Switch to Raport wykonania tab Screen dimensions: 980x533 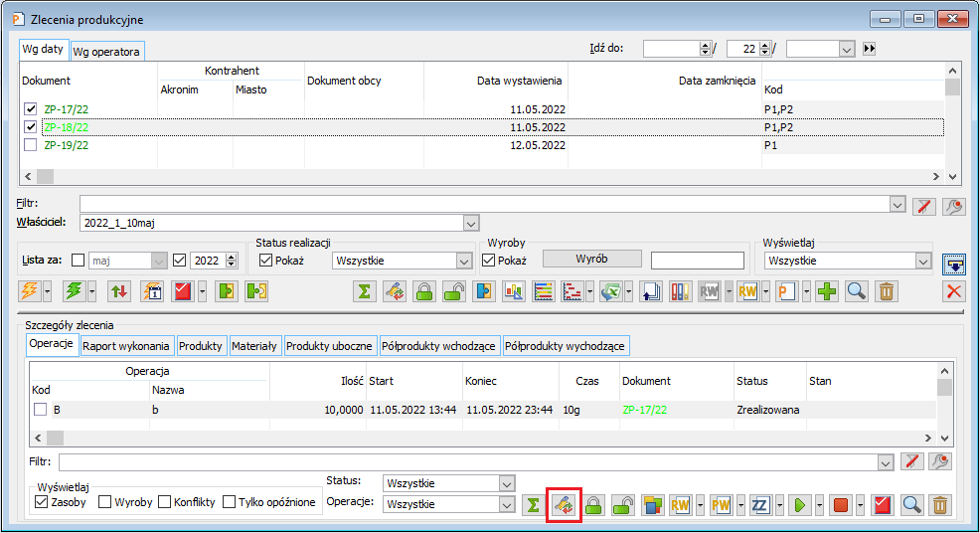coord(125,346)
